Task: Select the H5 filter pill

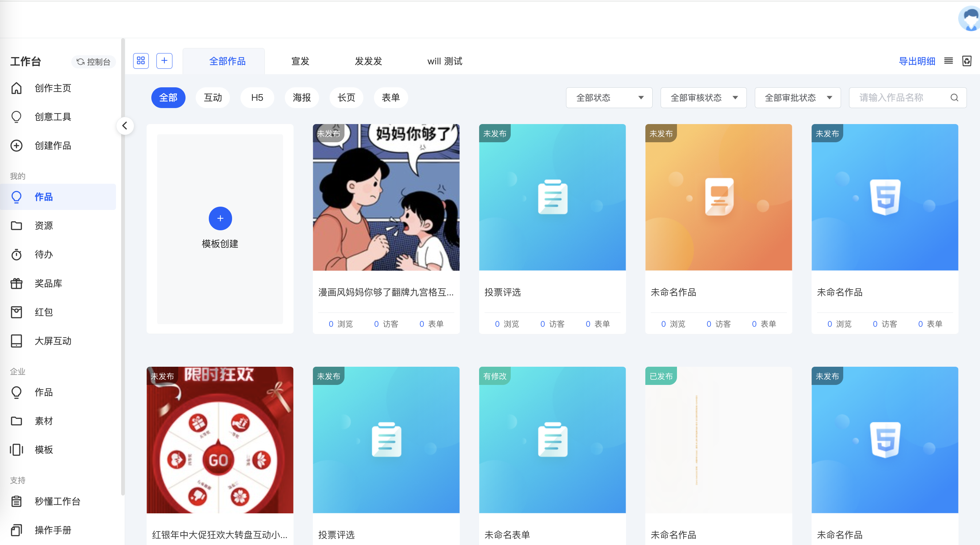Action: coord(257,98)
